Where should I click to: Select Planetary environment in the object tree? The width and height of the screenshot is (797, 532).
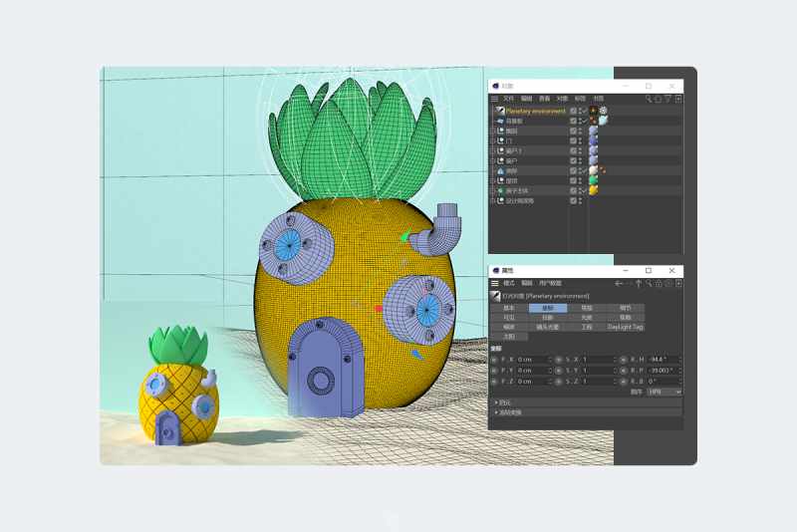coord(535,111)
